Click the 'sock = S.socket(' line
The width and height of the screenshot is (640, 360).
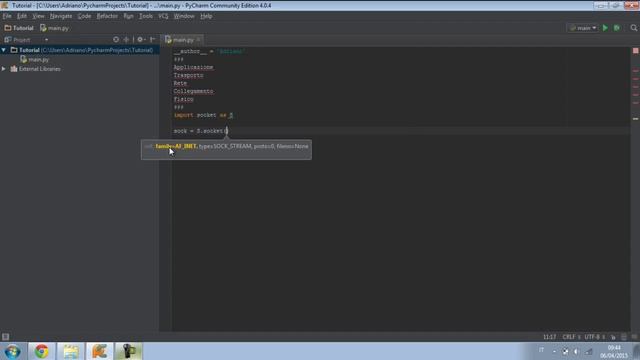(x=200, y=131)
